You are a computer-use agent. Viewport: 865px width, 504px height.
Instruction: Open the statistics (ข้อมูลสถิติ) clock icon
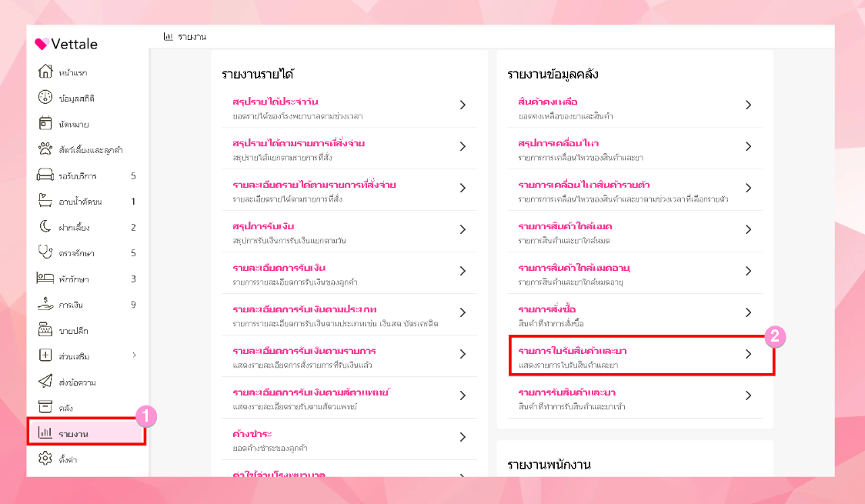pos(45,98)
